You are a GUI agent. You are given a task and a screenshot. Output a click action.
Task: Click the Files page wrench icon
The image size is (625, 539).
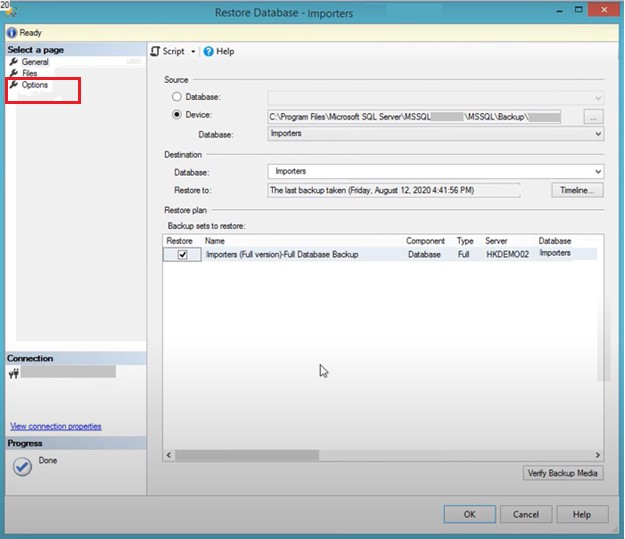tap(14, 73)
